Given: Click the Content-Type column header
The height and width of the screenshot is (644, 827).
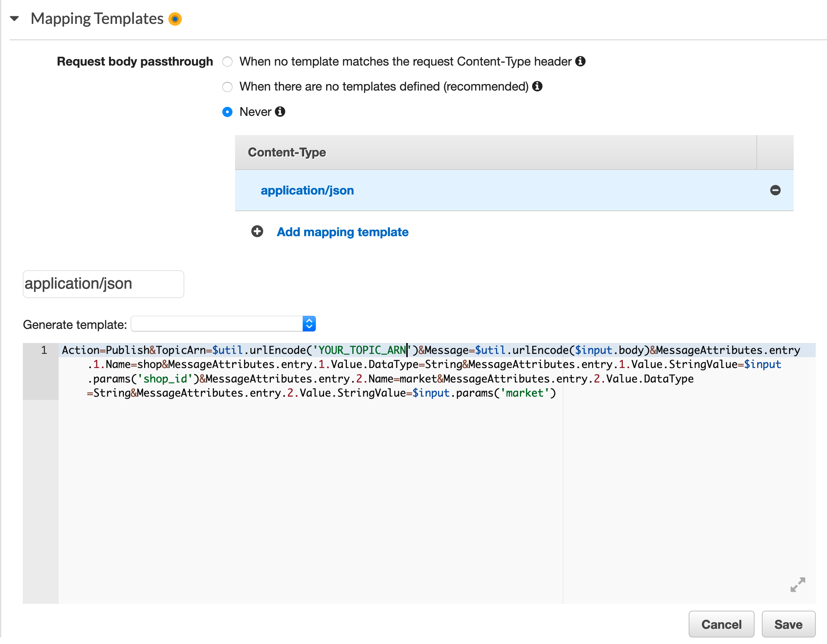Looking at the screenshot, I should [x=287, y=152].
